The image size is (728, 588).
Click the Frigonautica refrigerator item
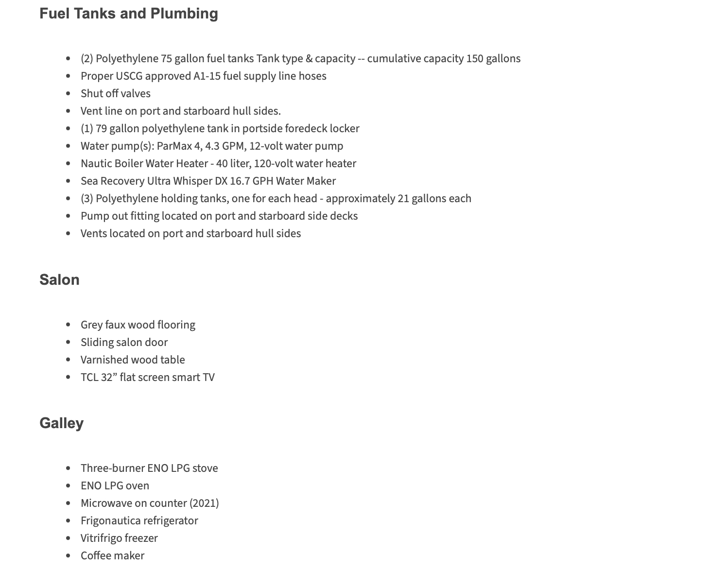[139, 521]
